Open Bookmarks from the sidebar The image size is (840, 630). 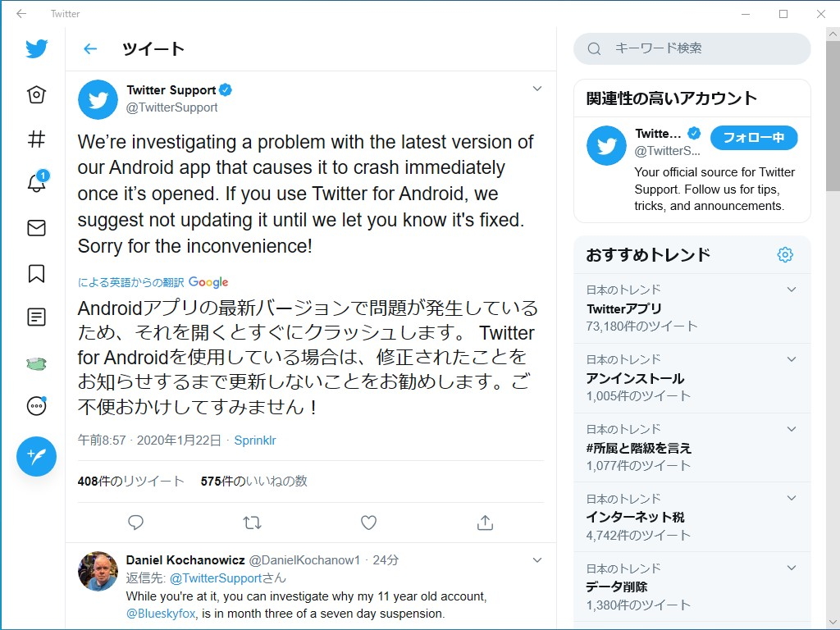click(x=36, y=272)
